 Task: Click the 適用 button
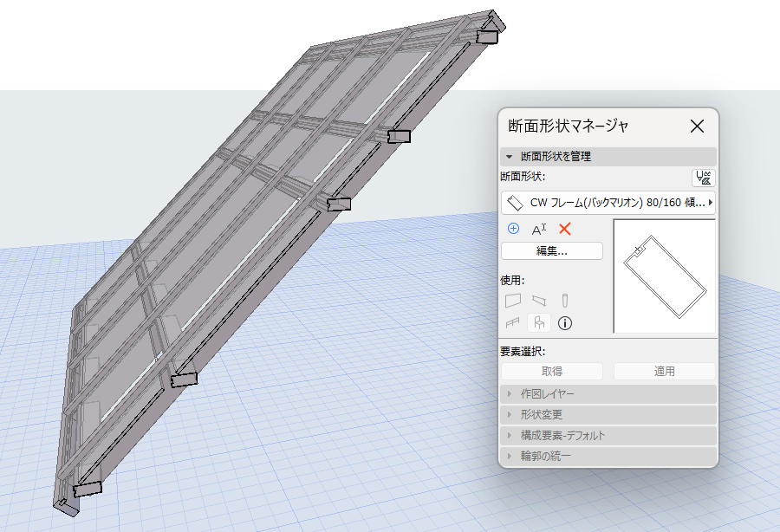[x=664, y=372]
